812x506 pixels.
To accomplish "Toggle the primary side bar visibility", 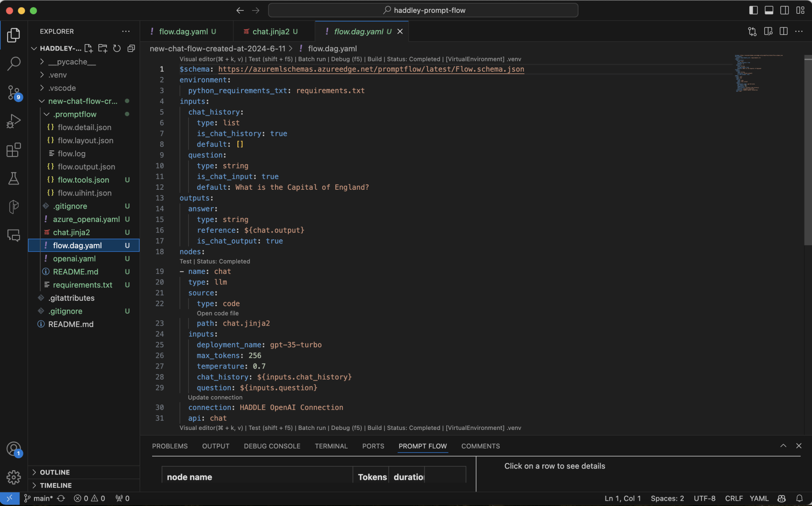I will [x=753, y=10].
